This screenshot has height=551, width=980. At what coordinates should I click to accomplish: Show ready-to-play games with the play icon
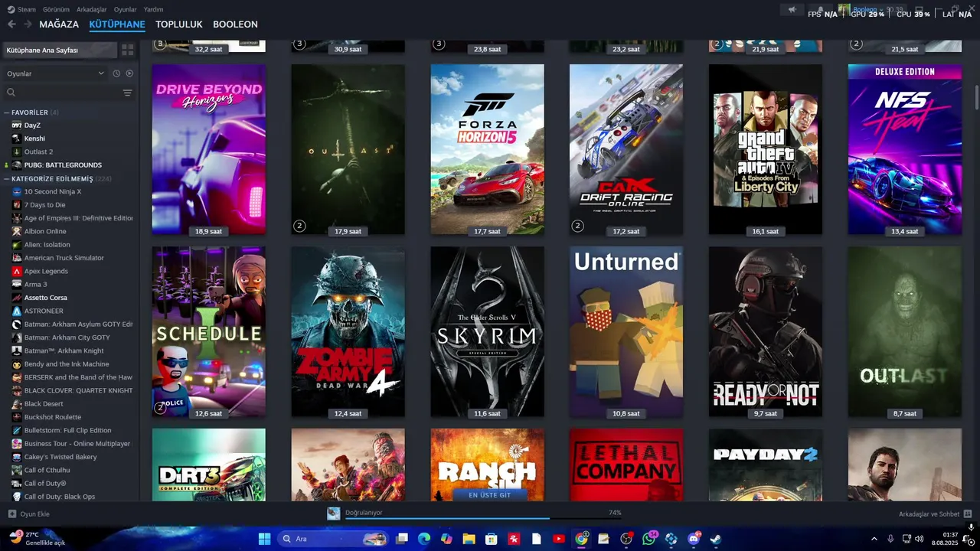pyautogui.click(x=129, y=73)
